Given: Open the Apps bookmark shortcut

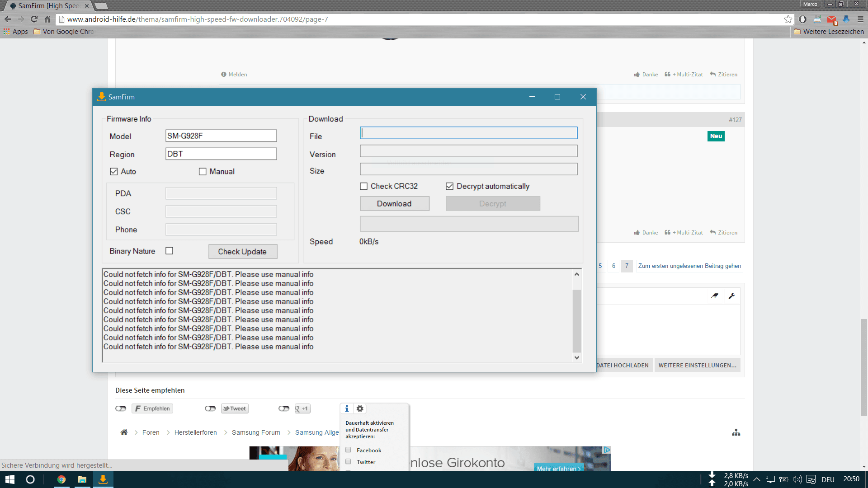Looking at the screenshot, I should click(16, 32).
